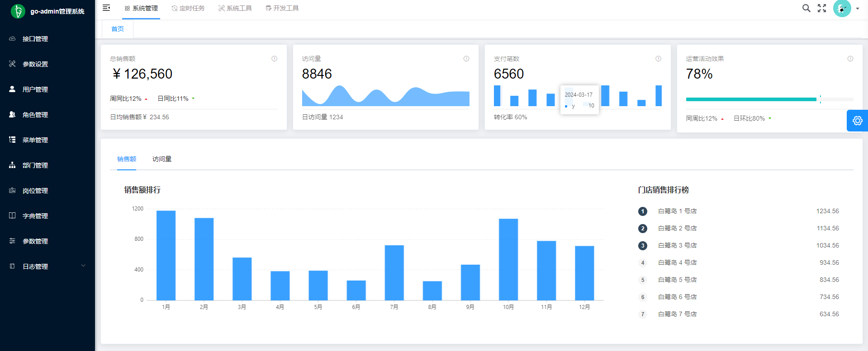Select 岗位管理 sidebar entry
The height and width of the screenshot is (351, 868).
coord(47,191)
